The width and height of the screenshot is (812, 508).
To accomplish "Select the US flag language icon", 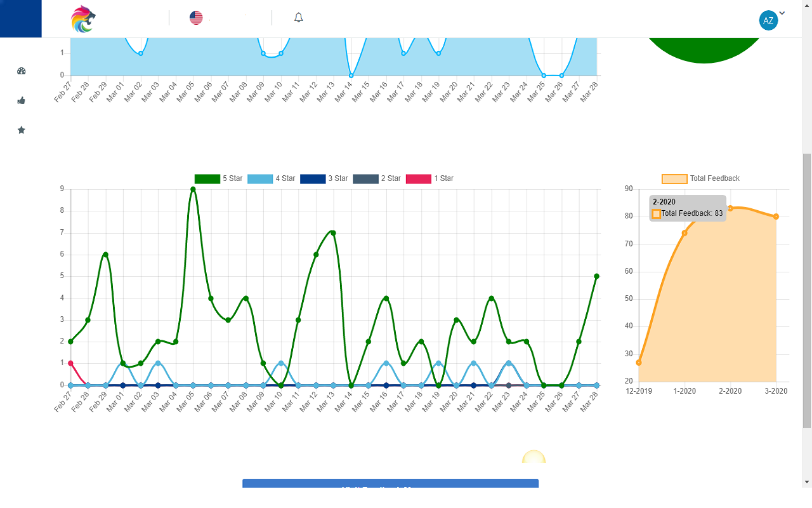I will [196, 18].
